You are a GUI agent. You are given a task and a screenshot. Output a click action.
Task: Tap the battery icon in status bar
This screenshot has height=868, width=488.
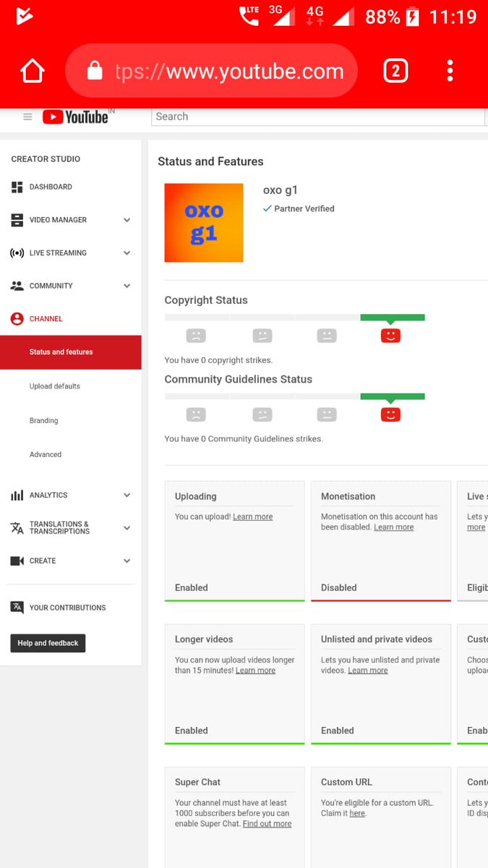(x=413, y=17)
